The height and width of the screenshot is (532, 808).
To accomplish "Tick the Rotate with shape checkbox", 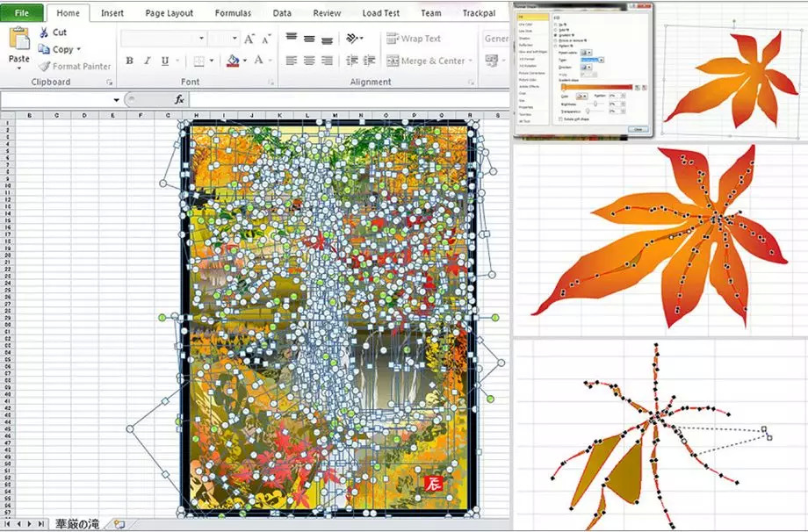I will point(560,119).
